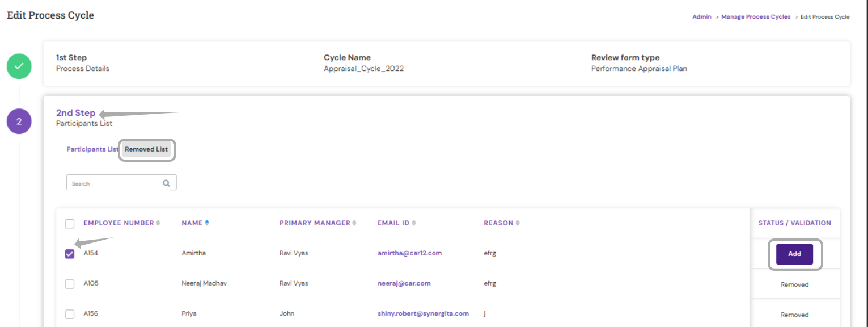Click the Edit Process Cycle page title
Screen dimensions: 868x327
50,15
